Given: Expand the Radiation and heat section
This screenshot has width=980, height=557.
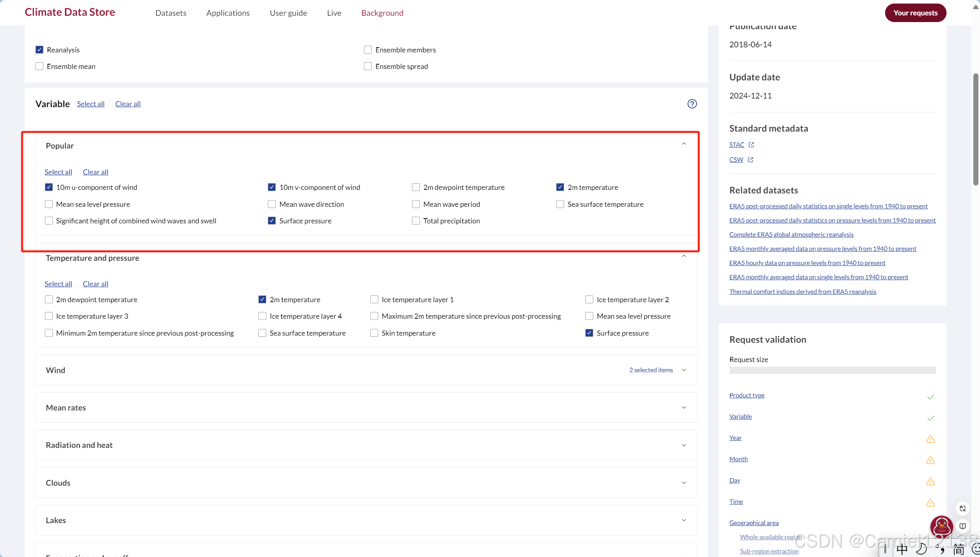Looking at the screenshot, I should point(684,445).
